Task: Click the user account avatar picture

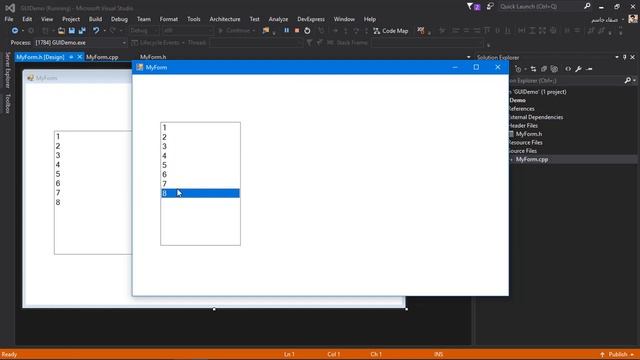Action: (x=633, y=19)
